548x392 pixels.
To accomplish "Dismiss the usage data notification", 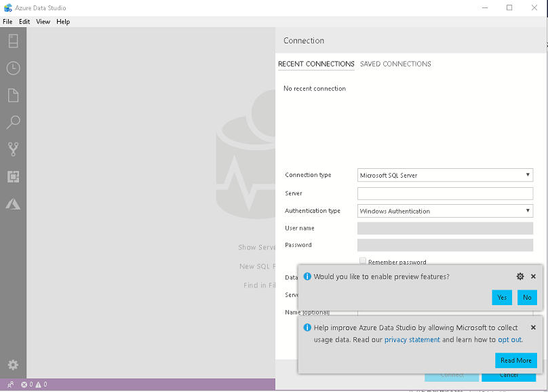I will coord(533,328).
